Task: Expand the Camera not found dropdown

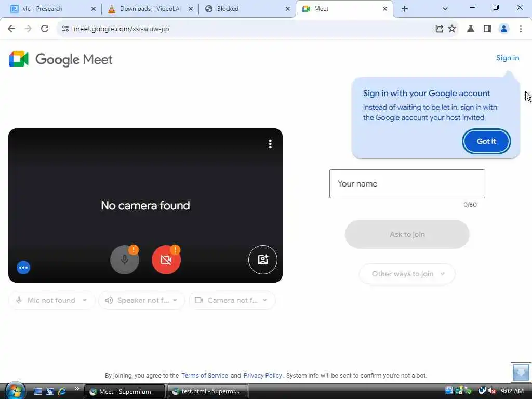Action: (232, 300)
